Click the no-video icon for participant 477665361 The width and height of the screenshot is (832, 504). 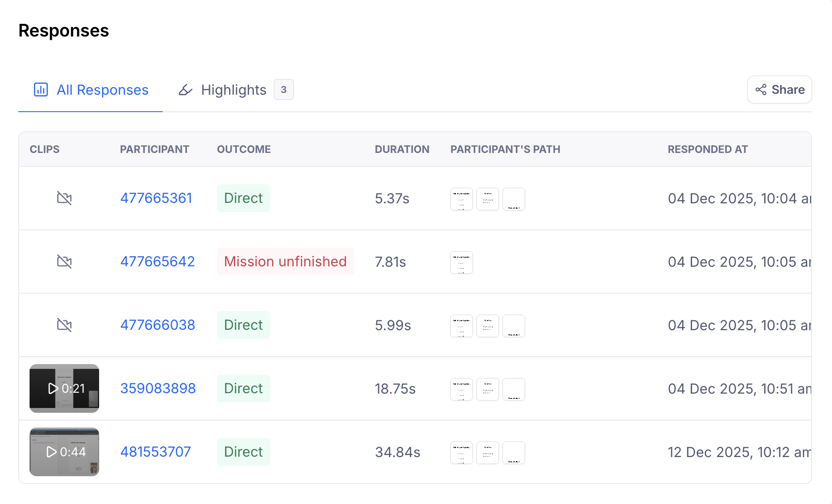pos(64,198)
